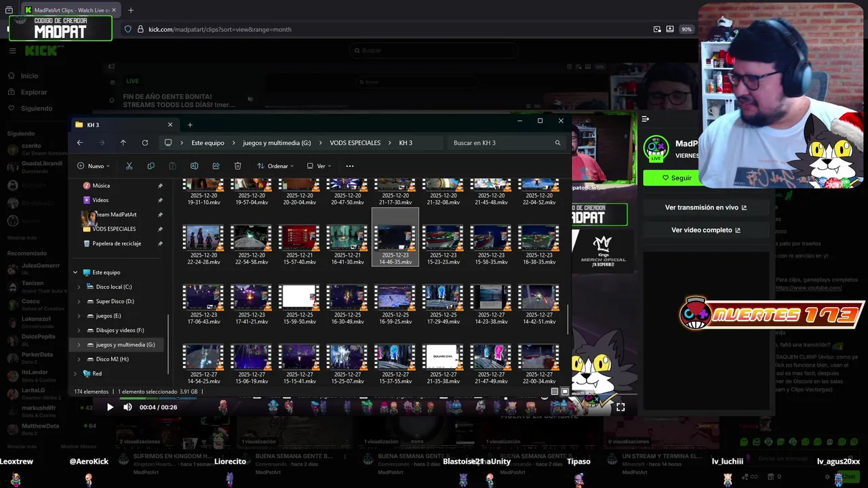This screenshot has width=868, height=488.
Task: Select video 2025-12-27 21-35-38.mkv
Action: (x=443, y=364)
